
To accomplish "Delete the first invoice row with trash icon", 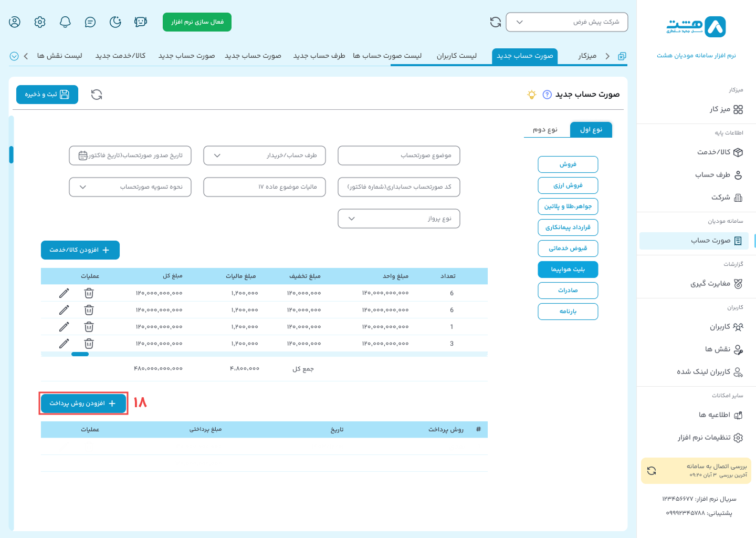I will [x=89, y=293].
